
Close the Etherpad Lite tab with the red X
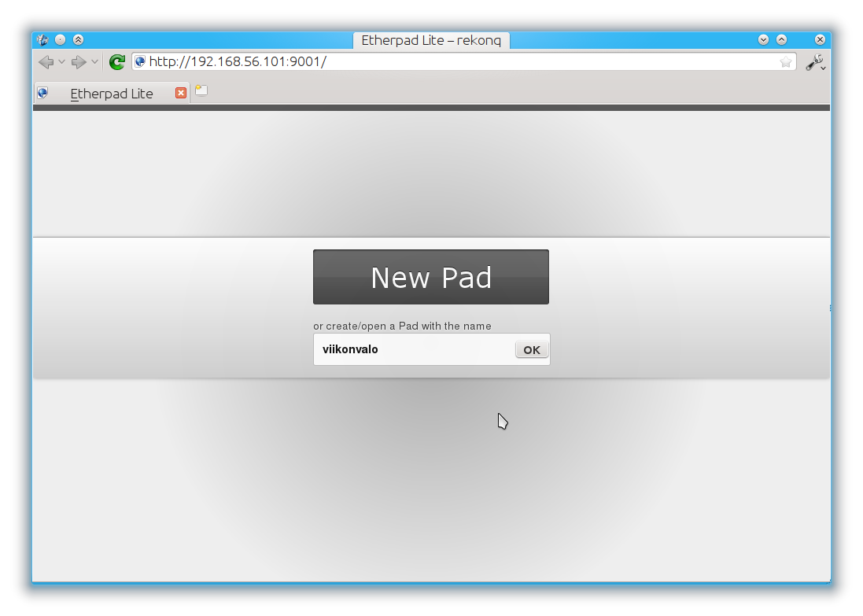tap(180, 93)
